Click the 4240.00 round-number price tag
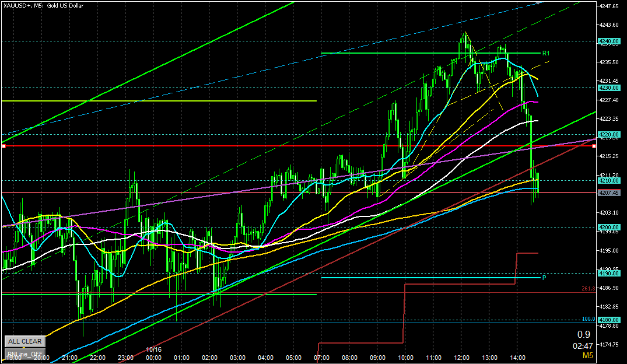Viewport: 627px width, 364px height. pos(608,41)
